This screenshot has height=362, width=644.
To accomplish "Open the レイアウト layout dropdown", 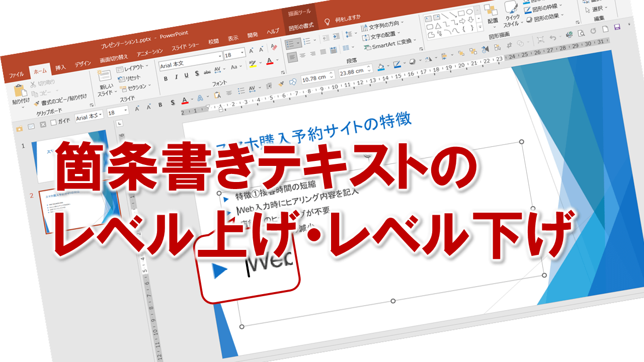I will (132, 68).
